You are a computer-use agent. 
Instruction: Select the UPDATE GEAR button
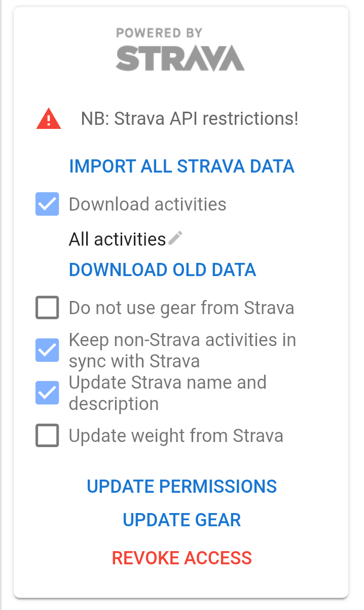(181, 520)
